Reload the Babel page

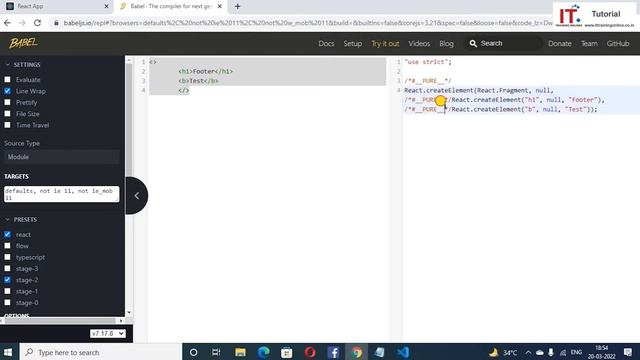(x=37, y=23)
